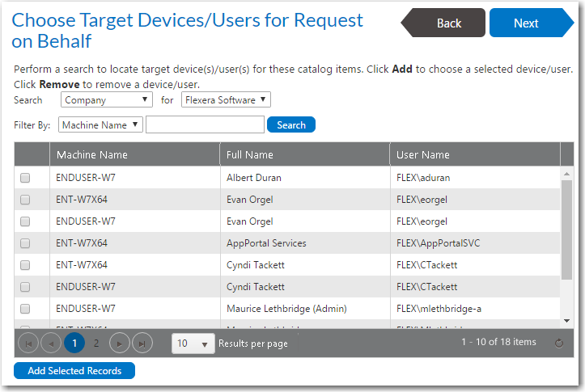This screenshot has height=392, width=585.
Task: Click Add Selected Records button
Action: [x=74, y=371]
